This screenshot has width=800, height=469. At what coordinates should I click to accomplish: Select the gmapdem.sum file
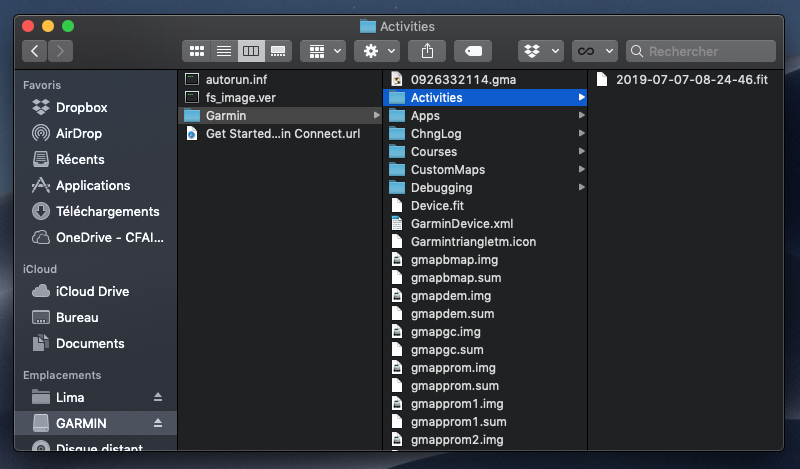[x=485, y=313]
